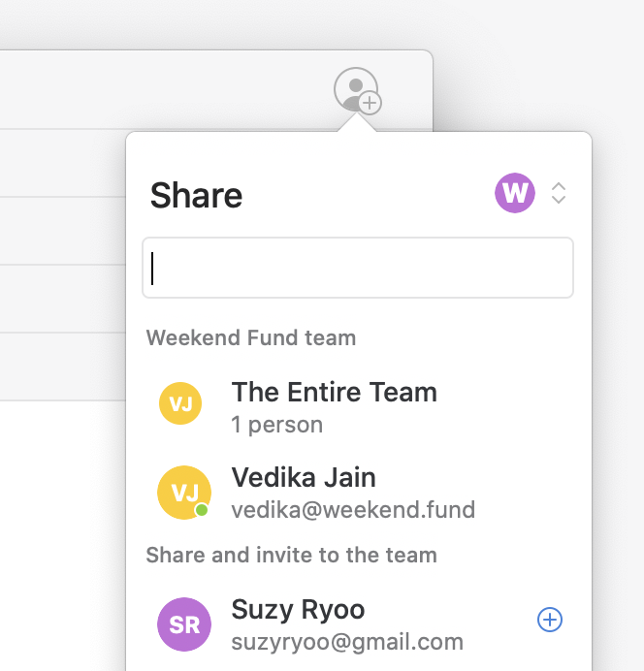Click the "Weekend Fund team" section label
This screenshot has width=644, height=671.
pyautogui.click(x=250, y=338)
